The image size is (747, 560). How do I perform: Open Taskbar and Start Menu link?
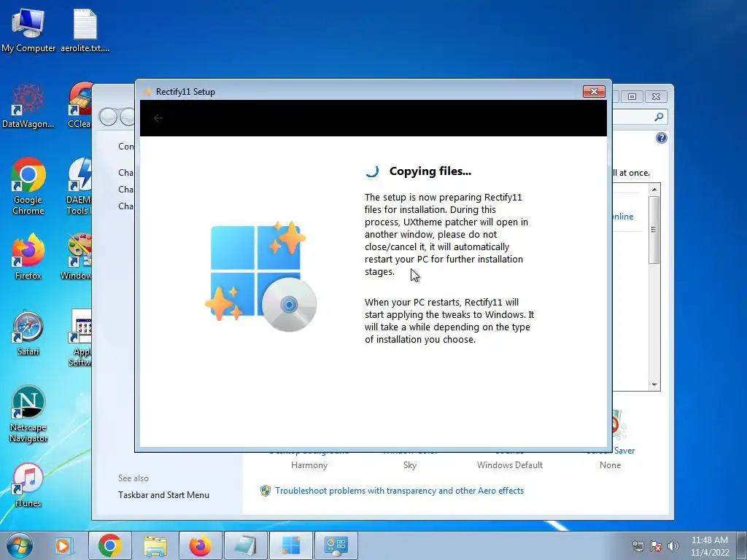point(163,495)
